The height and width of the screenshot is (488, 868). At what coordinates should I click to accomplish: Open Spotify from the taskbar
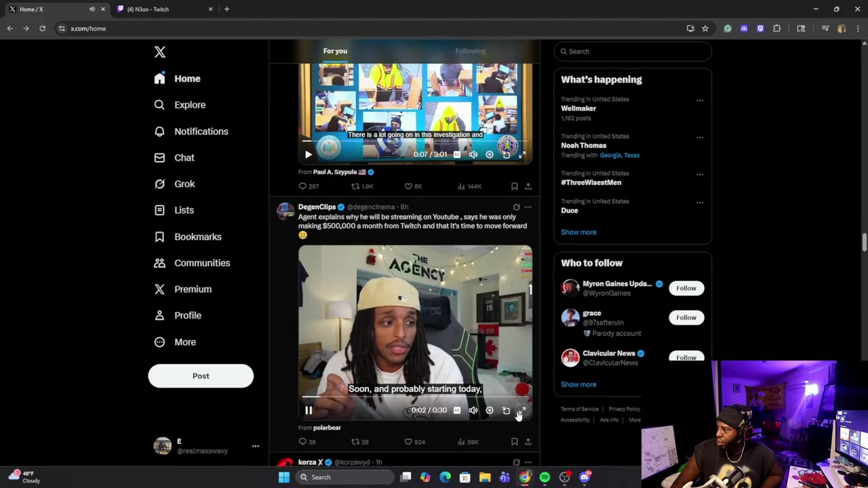[545, 477]
